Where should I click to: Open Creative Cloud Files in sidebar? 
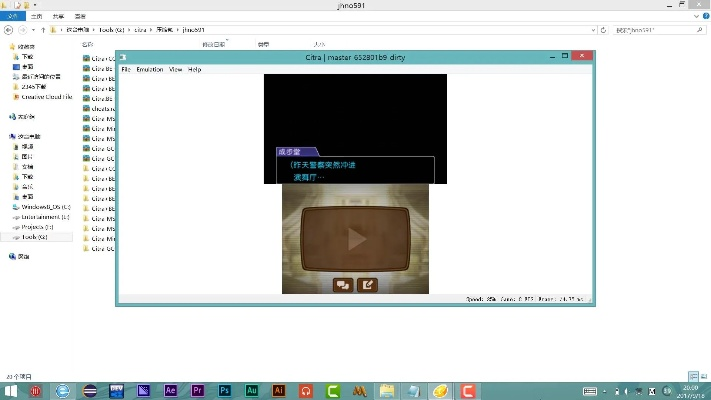[44, 97]
